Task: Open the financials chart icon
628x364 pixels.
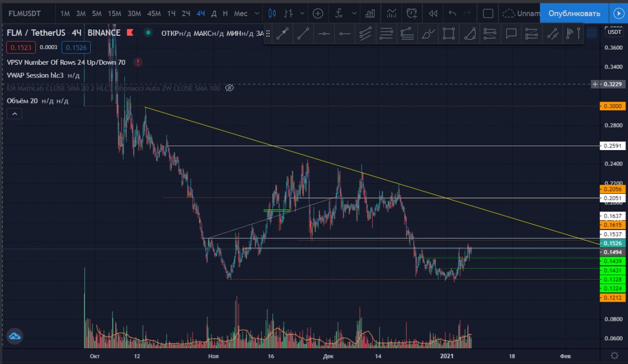Action: point(392,13)
